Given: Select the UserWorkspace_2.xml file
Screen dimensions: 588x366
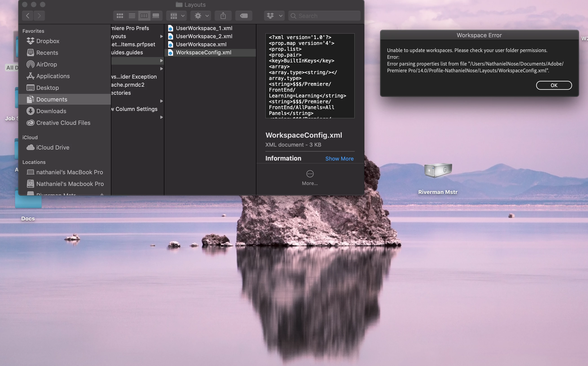Looking at the screenshot, I should pos(204,36).
